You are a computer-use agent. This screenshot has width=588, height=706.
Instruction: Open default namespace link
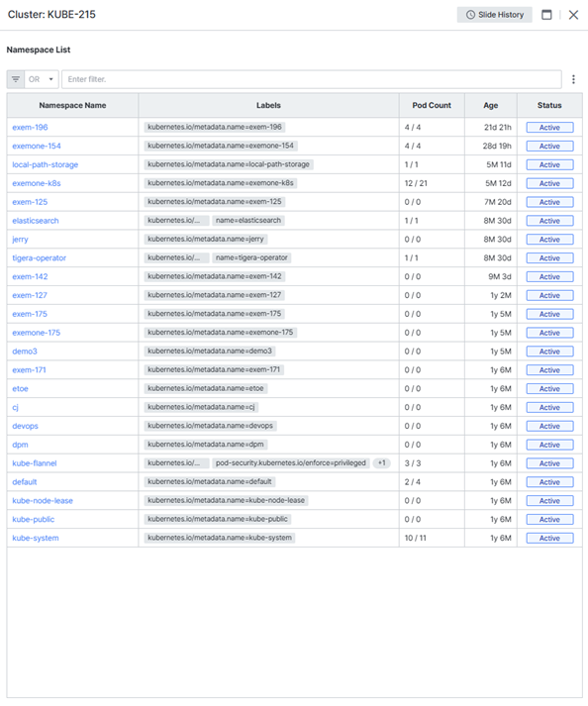point(25,482)
